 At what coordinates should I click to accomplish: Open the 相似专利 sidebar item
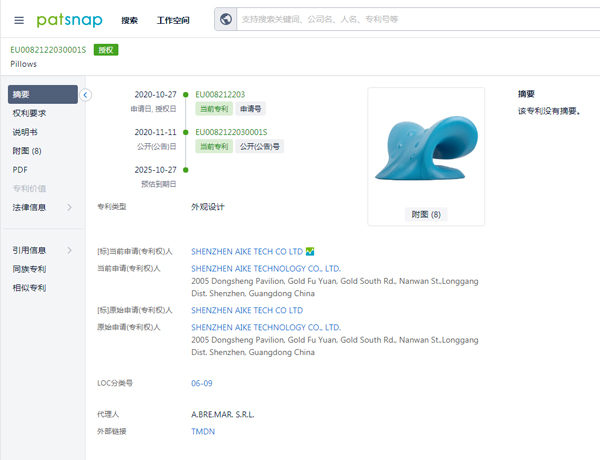(29, 288)
